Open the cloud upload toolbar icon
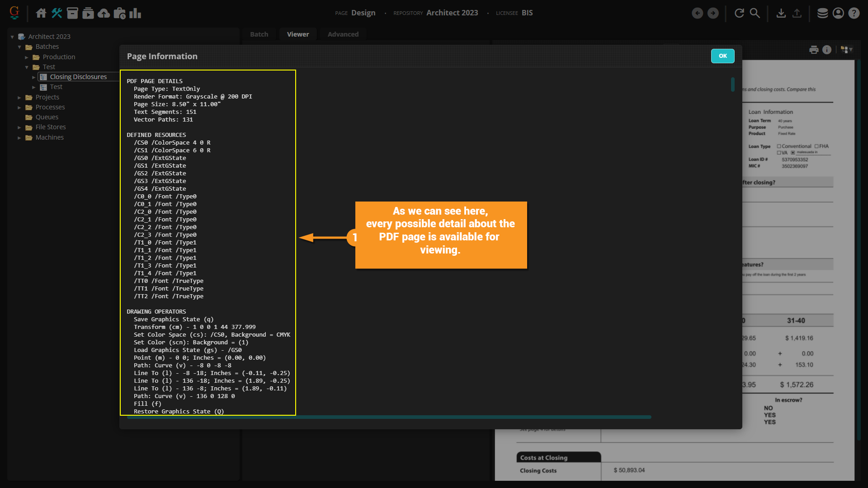Viewport: 868px width, 488px height. coord(104,13)
